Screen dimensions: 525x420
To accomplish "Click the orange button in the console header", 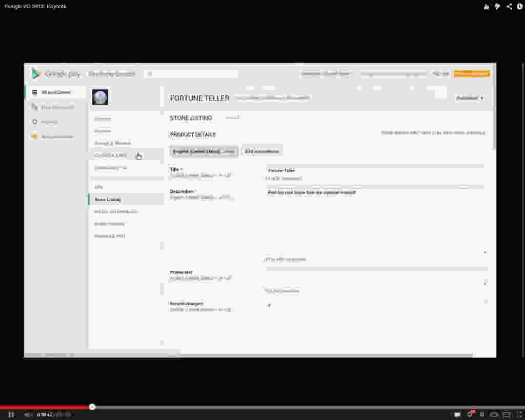I will coord(472,74).
